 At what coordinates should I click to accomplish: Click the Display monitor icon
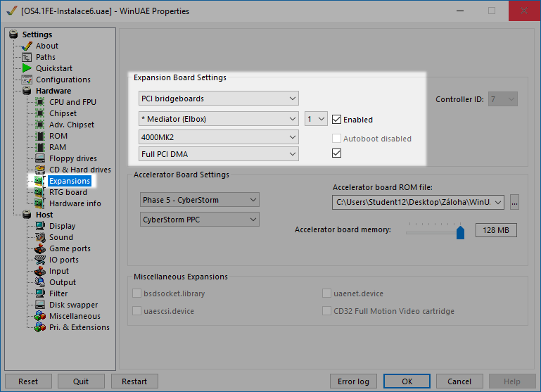tap(40, 226)
